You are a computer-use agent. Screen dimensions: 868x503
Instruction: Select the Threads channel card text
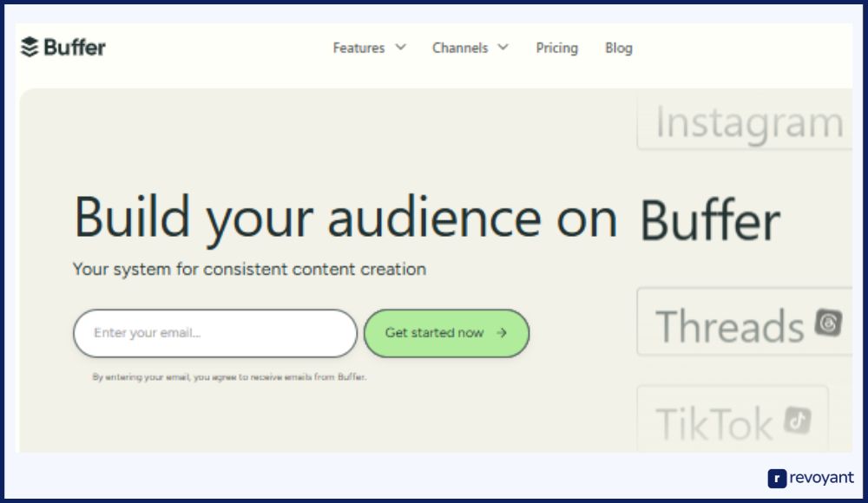click(x=729, y=327)
